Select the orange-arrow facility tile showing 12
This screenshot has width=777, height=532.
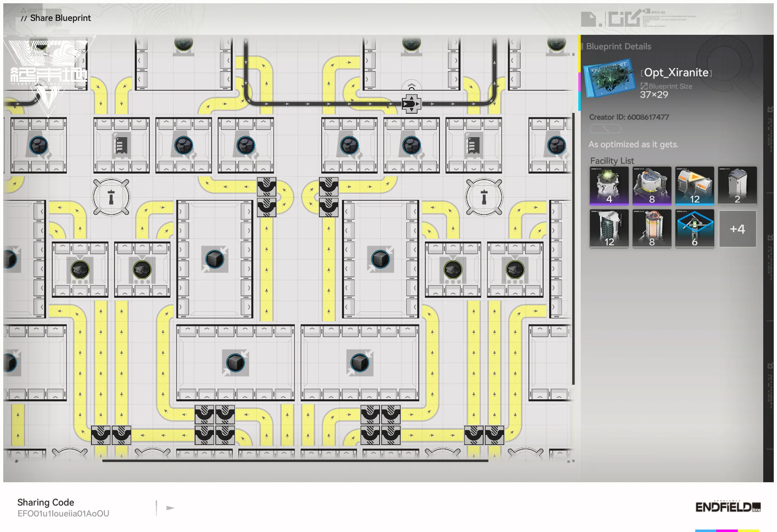pos(694,186)
